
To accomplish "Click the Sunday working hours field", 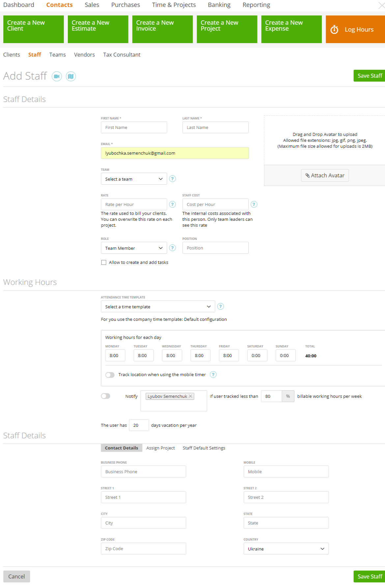I will 286,355.
